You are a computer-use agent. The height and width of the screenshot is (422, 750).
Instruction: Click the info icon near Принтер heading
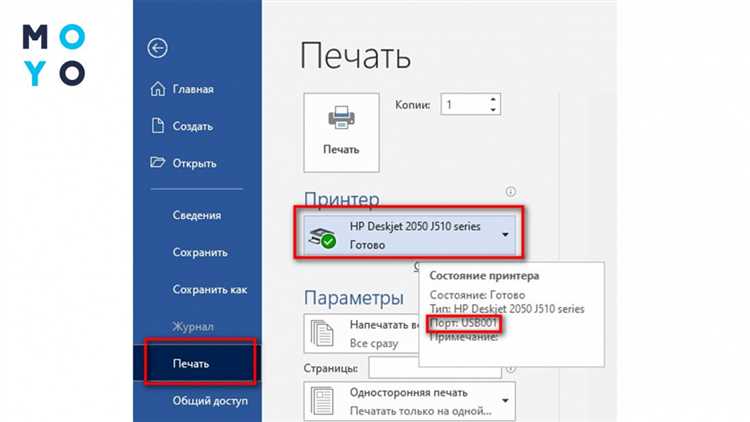[510, 191]
